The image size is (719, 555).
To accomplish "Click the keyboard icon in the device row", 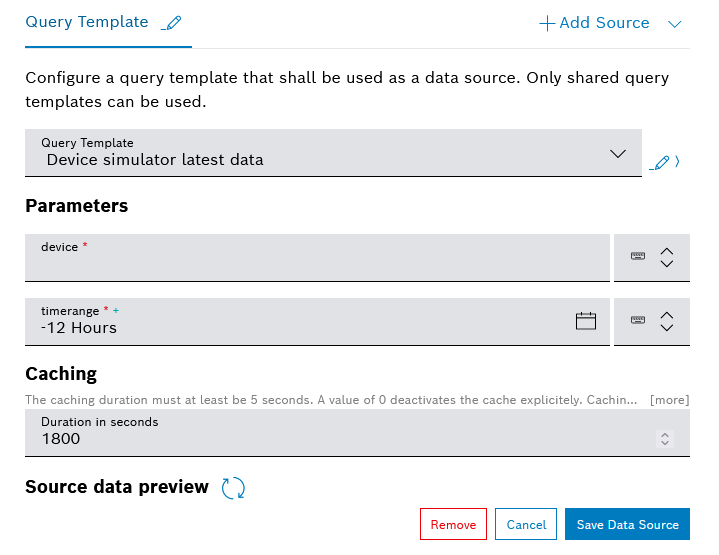I will tap(638, 257).
